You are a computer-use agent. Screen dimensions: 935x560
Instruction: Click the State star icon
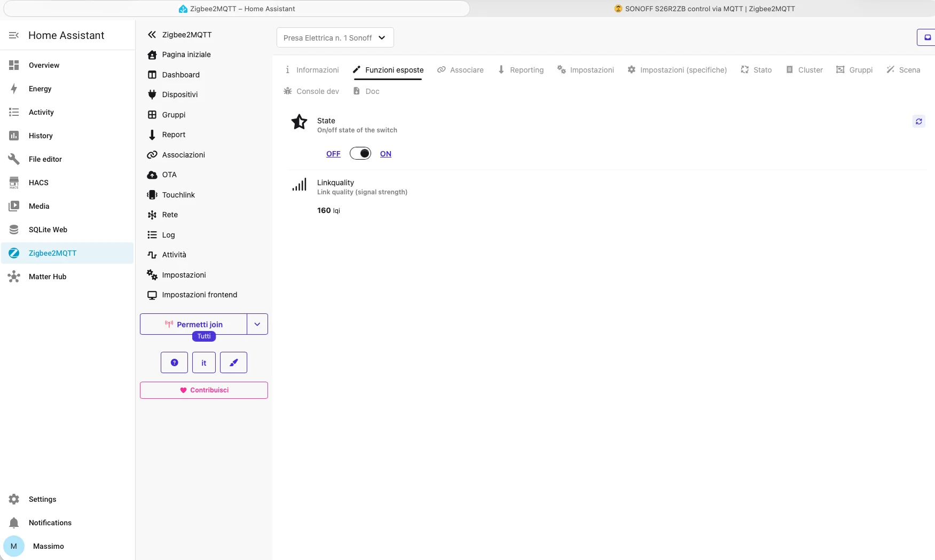(x=299, y=122)
